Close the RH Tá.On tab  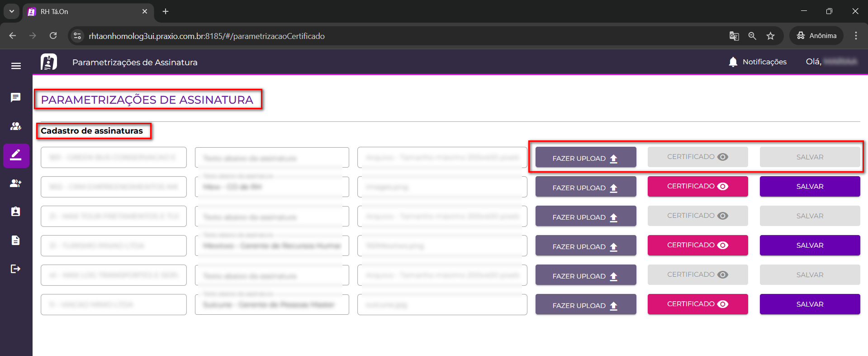(145, 11)
